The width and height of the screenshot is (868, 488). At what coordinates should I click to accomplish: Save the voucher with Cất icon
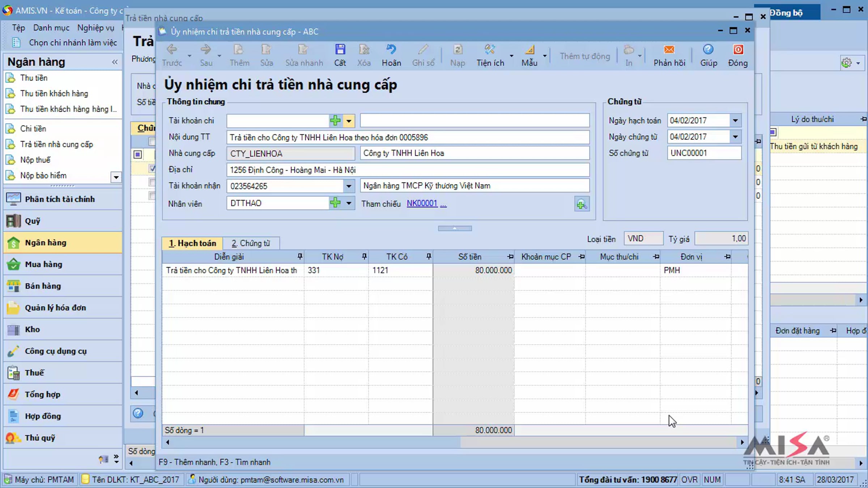[340, 50]
